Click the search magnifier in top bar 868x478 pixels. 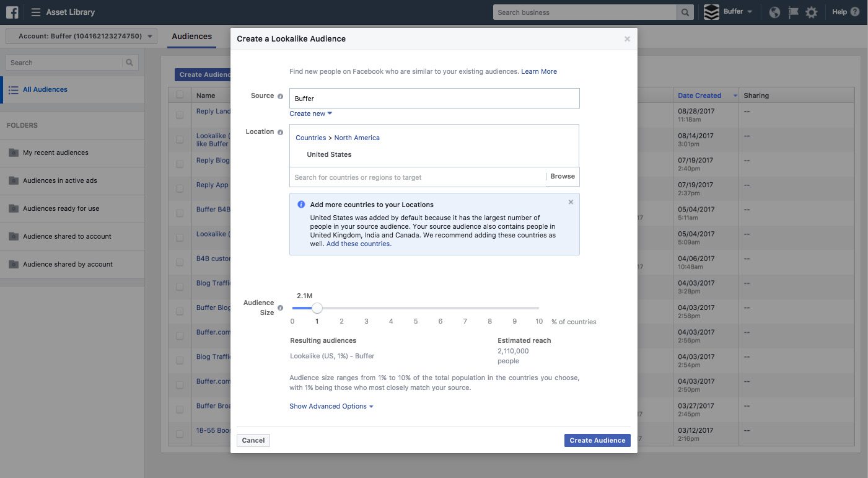685,12
